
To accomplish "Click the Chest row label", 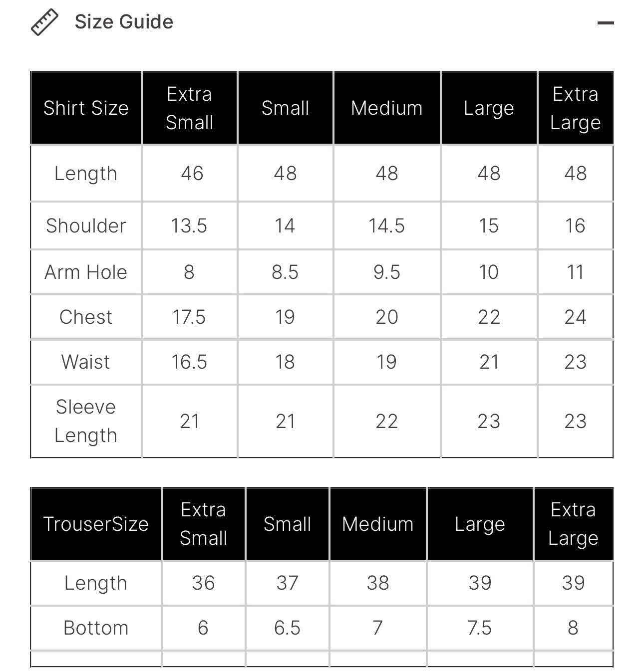I will (86, 317).
